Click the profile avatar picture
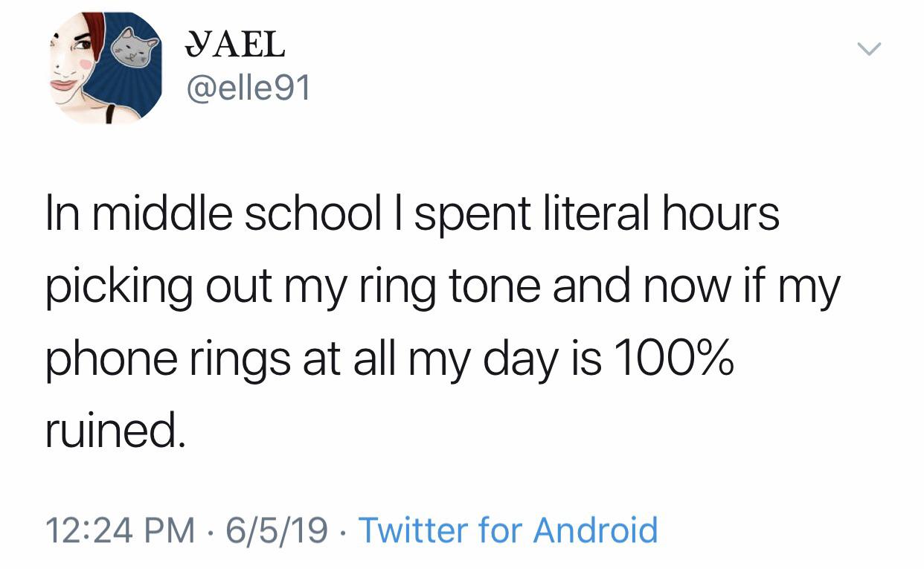Screen dimensions: 924x569 (105, 68)
